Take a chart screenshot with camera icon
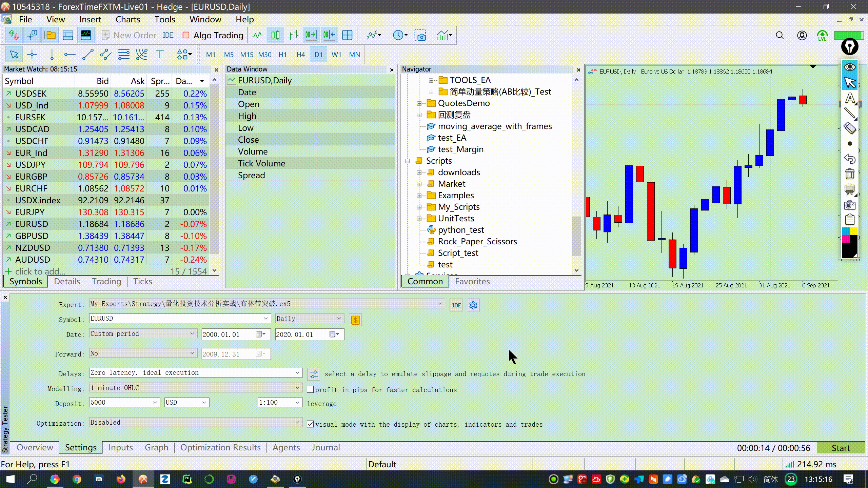The width and height of the screenshot is (868, 488). [x=421, y=35]
